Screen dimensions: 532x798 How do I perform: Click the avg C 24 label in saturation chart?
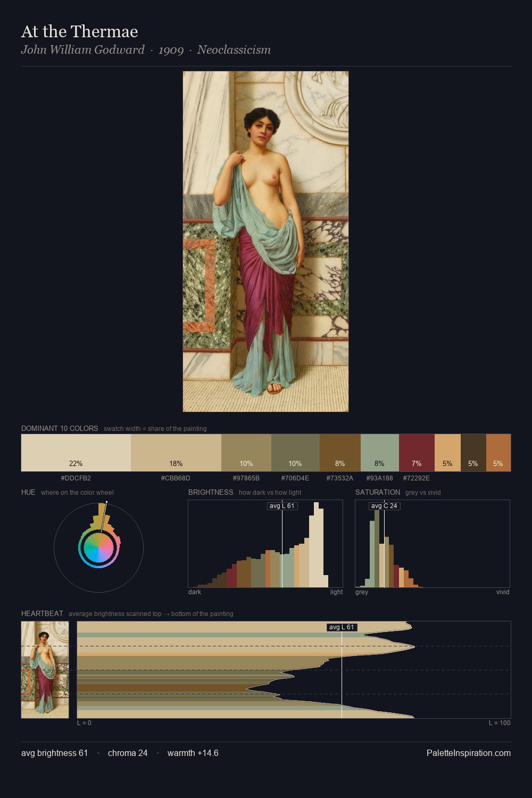[384, 506]
